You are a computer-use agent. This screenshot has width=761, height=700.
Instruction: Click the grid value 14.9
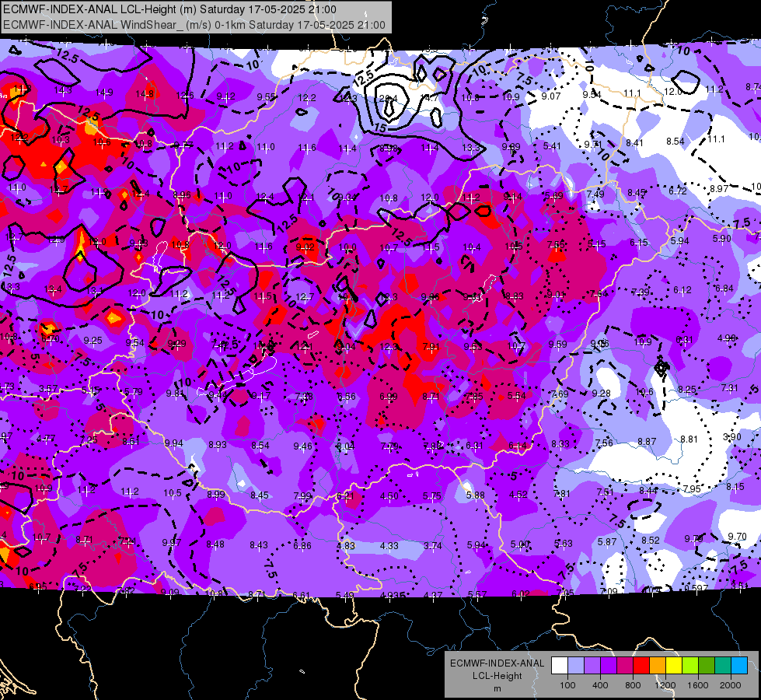click(104, 93)
